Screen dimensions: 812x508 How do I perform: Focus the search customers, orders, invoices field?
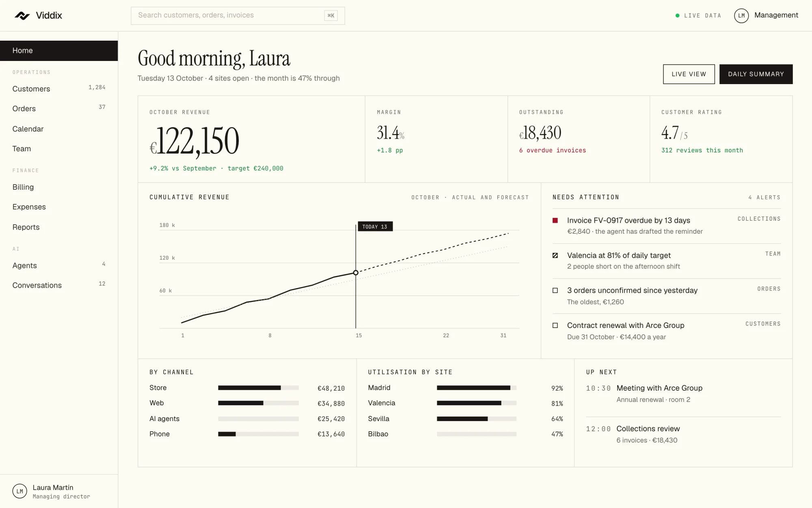[238, 15]
